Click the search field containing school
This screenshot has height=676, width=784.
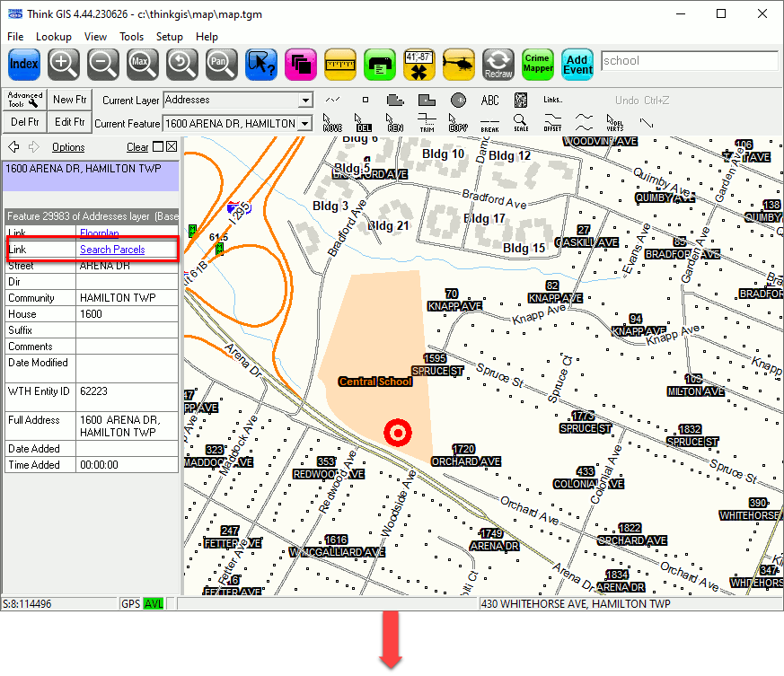pos(688,61)
